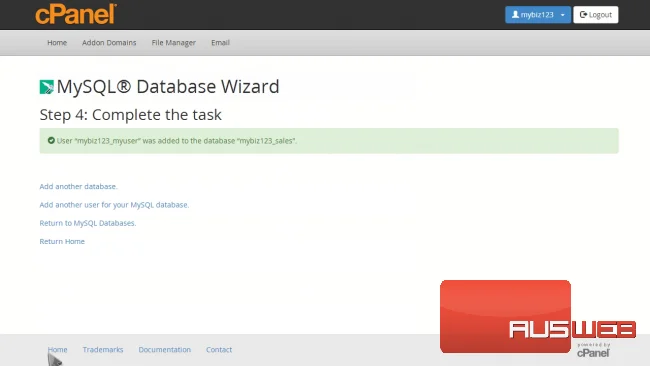Open the Documentation footer link

[165, 349]
